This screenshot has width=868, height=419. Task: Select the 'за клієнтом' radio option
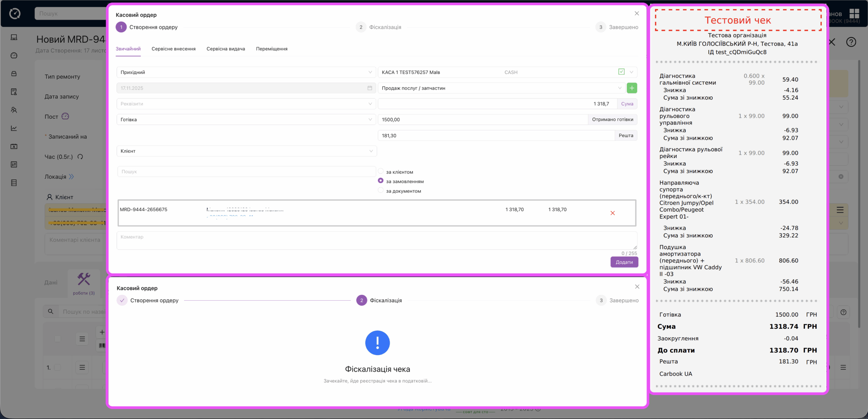381,171
